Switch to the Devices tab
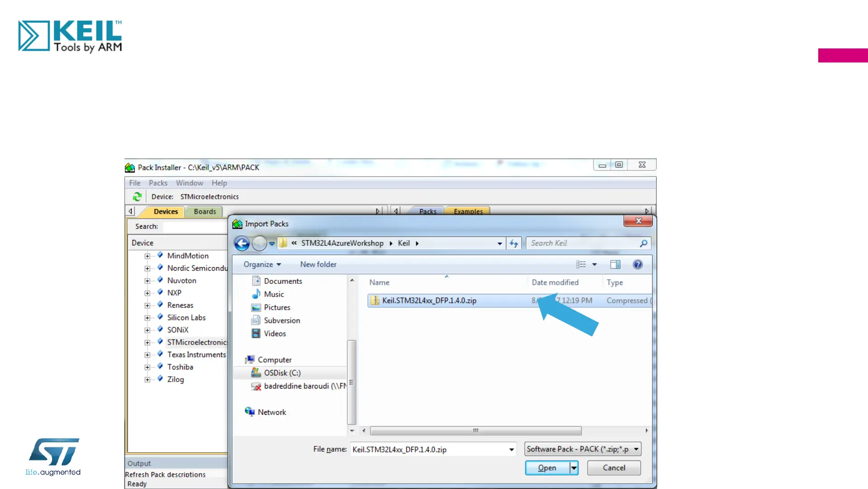Image resolution: width=868 pixels, height=489 pixels. pyautogui.click(x=166, y=211)
